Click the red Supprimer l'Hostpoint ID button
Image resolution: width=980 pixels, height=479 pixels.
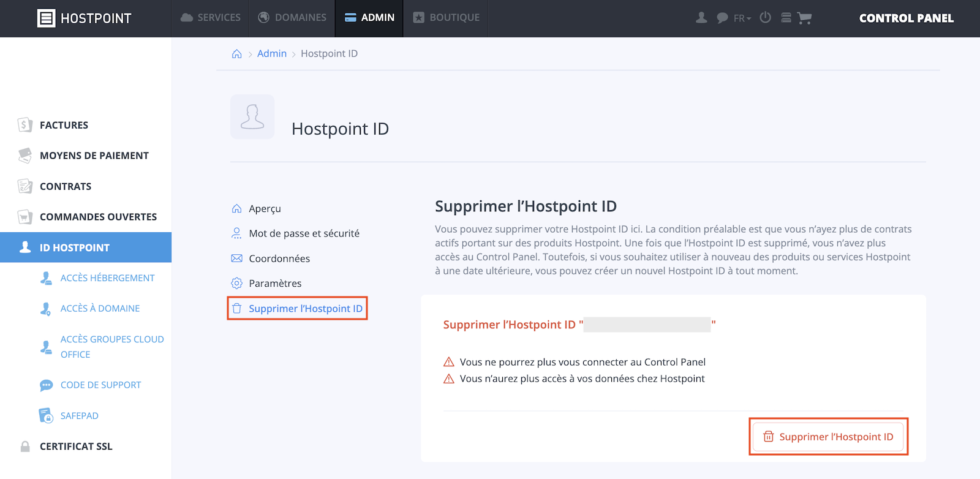click(828, 437)
